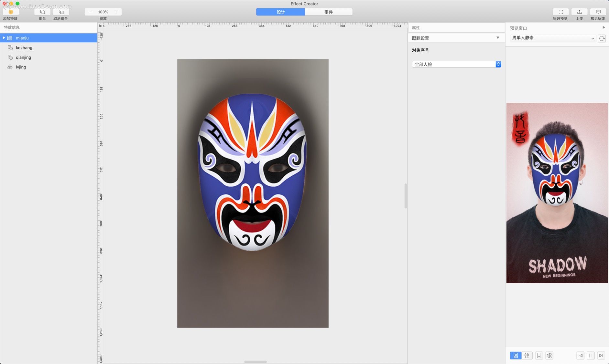Click the 添加特效 add effect icon
609x364 pixels.
coord(11,12)
